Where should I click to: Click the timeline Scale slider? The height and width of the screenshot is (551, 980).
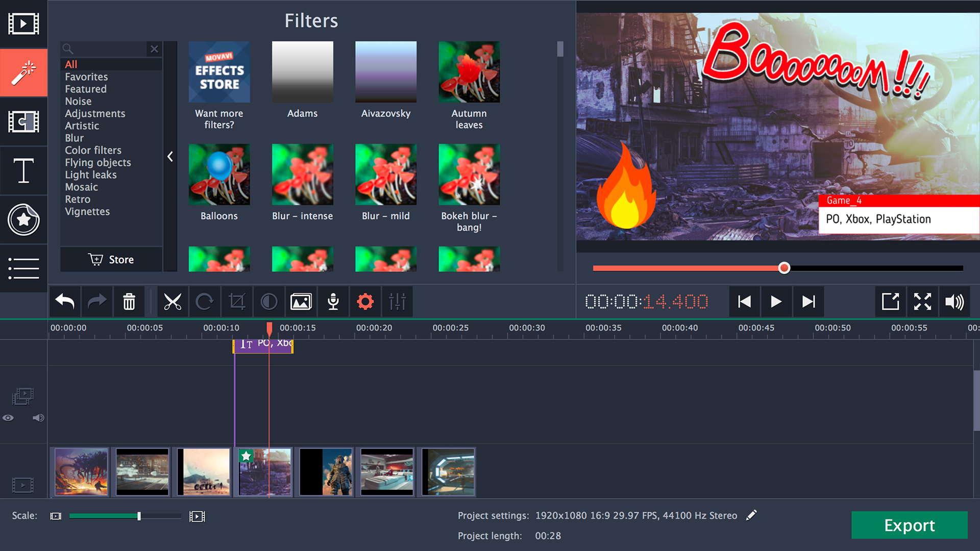tap(139, 516)
